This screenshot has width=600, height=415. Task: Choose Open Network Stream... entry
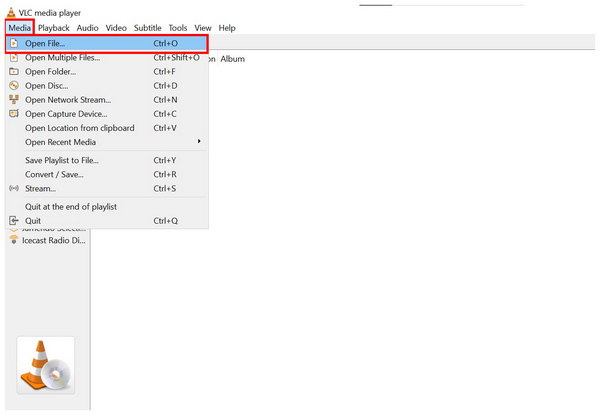[x=107, y=100]
